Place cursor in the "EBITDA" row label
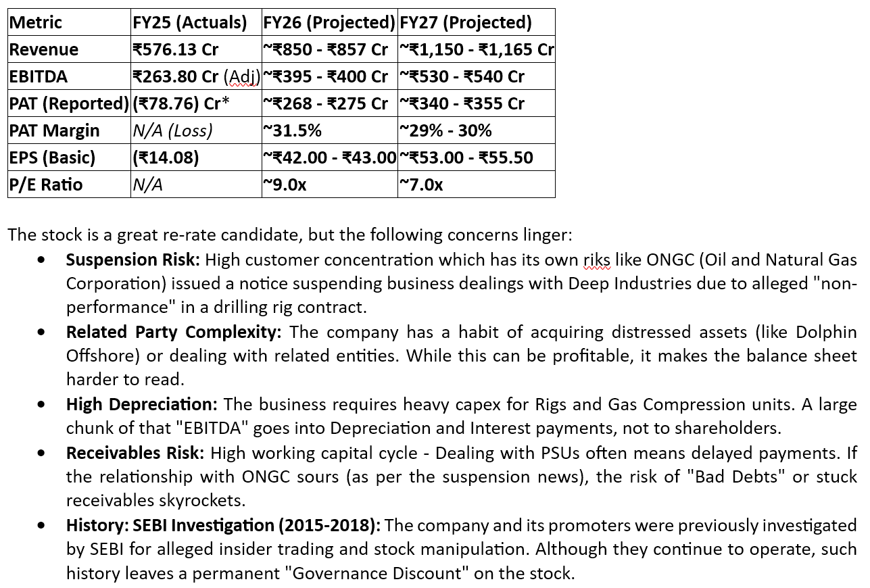870x588 pixels. [x=39, y=76]
